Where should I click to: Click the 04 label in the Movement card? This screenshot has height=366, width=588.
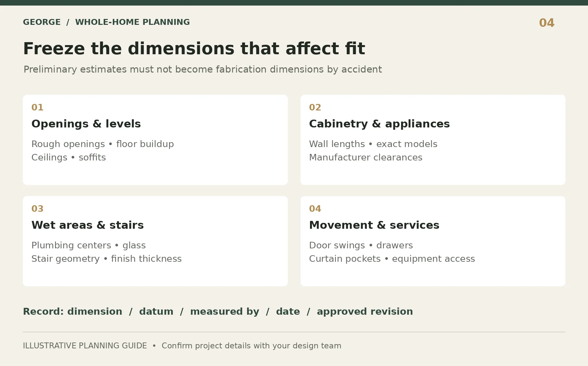click(x=315, y=209)
